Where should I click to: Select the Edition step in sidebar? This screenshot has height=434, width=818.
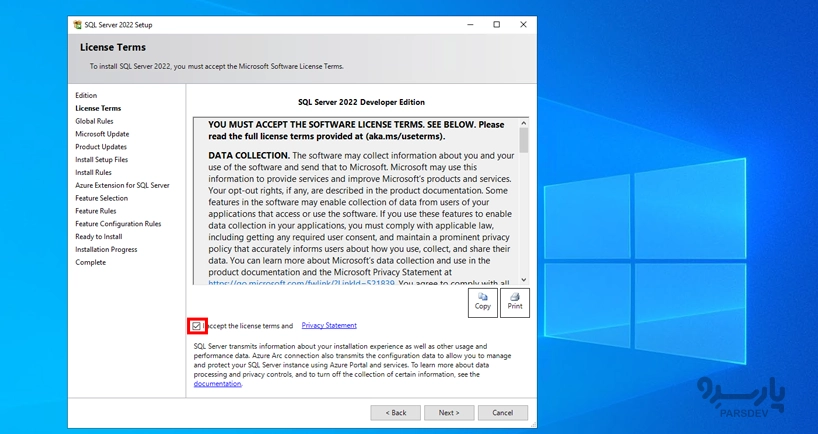pyautogui.click(x=86, y=95)
